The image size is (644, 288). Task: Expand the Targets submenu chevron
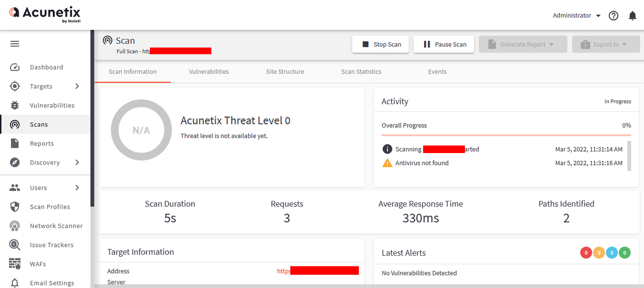point(77,86)
